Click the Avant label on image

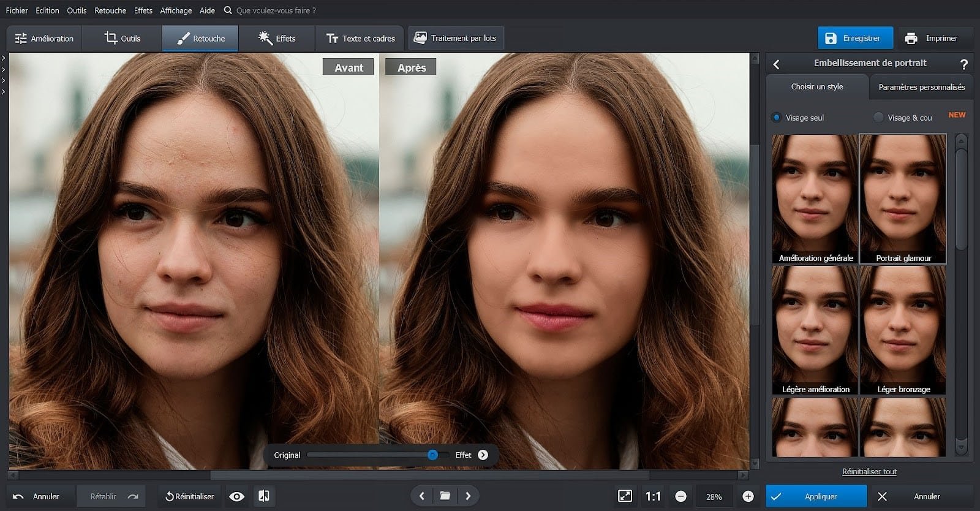click(349, 67)
